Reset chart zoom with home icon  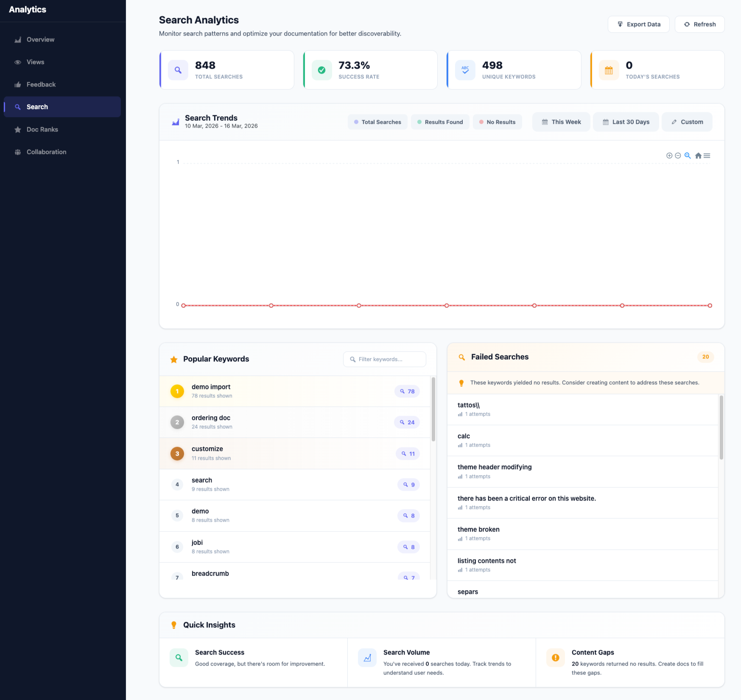coord(698,156)
